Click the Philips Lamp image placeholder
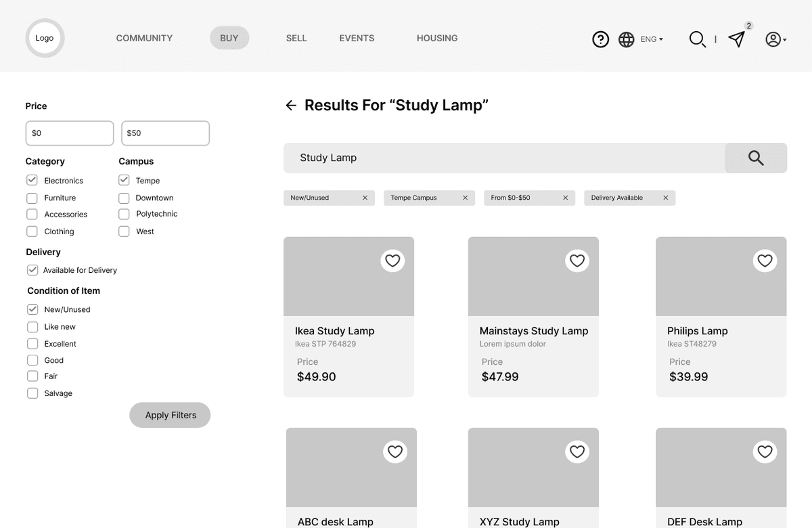The height and width of the screenshot is (528, 812). pyautogui.click(x=721, y=276)
